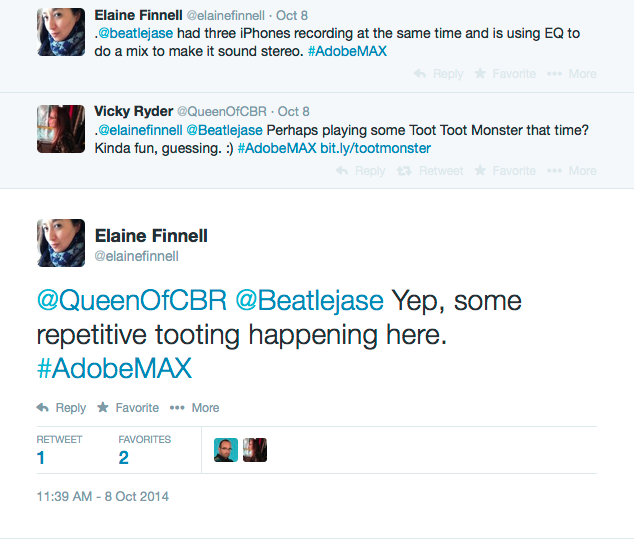Click the large #AdobeMAX hashtag in the main tweet
634x539 pixels.
click(114, 368)
